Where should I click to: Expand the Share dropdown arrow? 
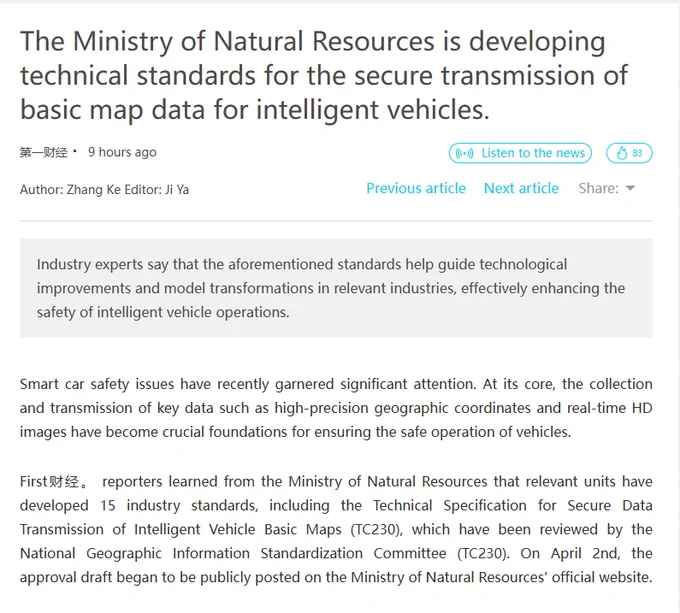[631, 188]
